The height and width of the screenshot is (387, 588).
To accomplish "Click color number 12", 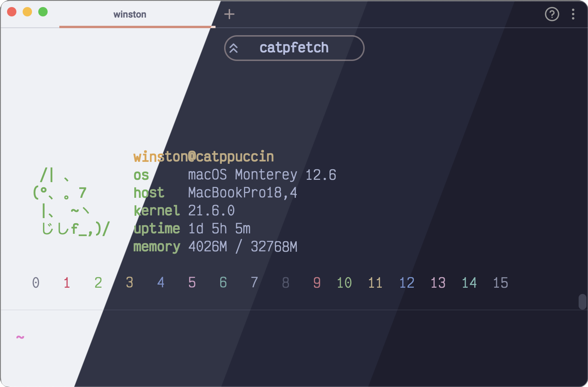I will pyautogui.click(x=406, y=283).
